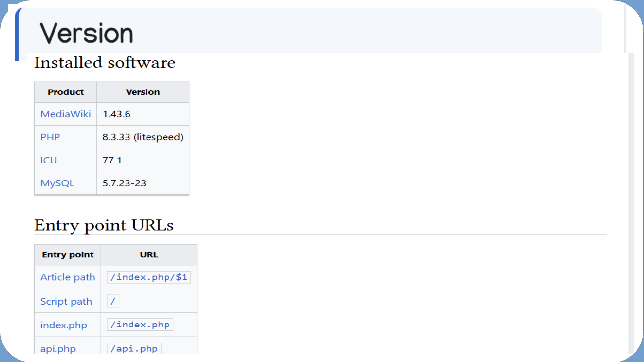Follow the /api.php URL
644x362 pixels.
pyautogui.click(x=134, y=349)
